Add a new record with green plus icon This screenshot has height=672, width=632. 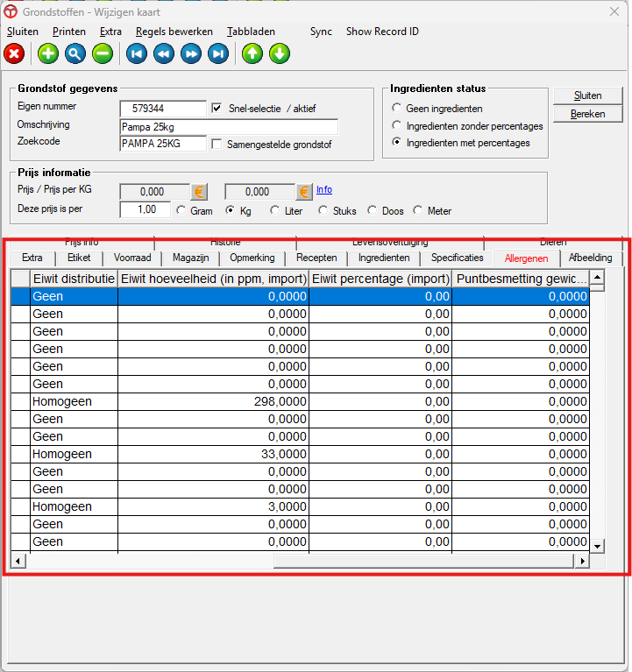coord(48,54)
